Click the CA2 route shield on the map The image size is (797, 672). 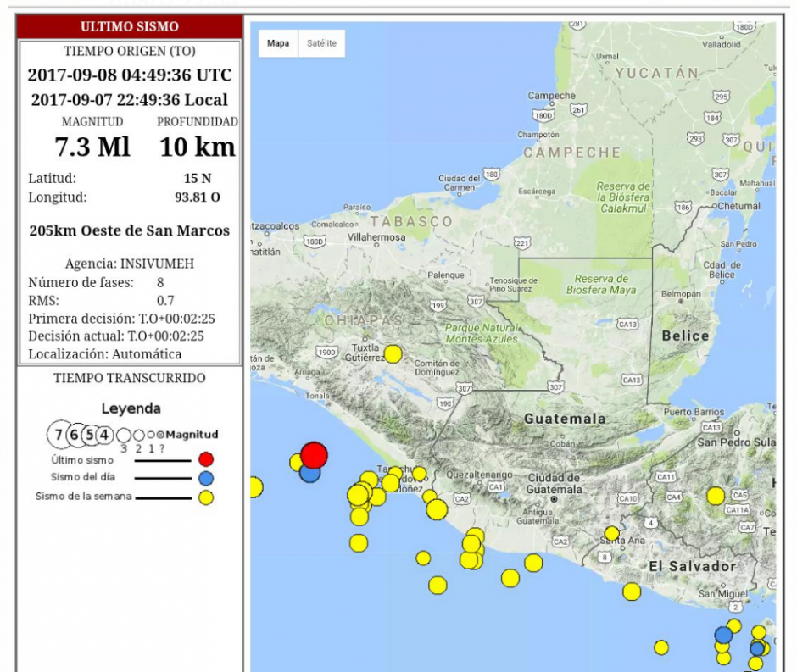point(462,499)
